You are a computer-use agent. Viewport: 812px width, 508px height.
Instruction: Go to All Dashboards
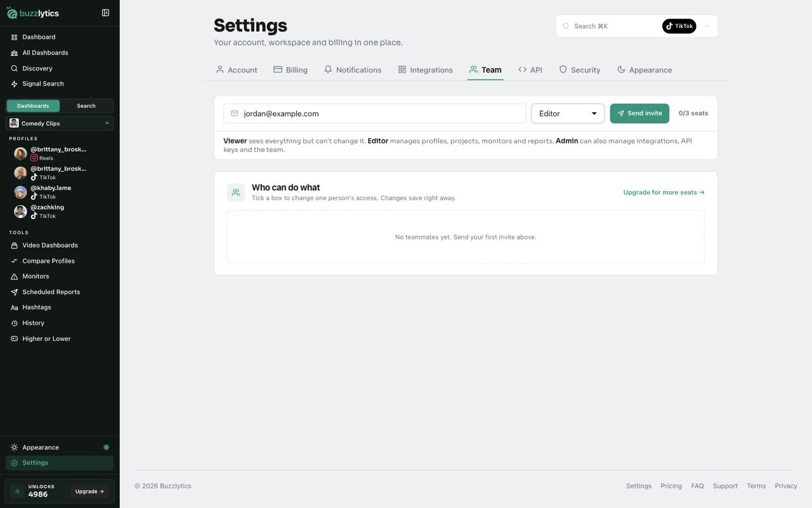coord(60,53)
